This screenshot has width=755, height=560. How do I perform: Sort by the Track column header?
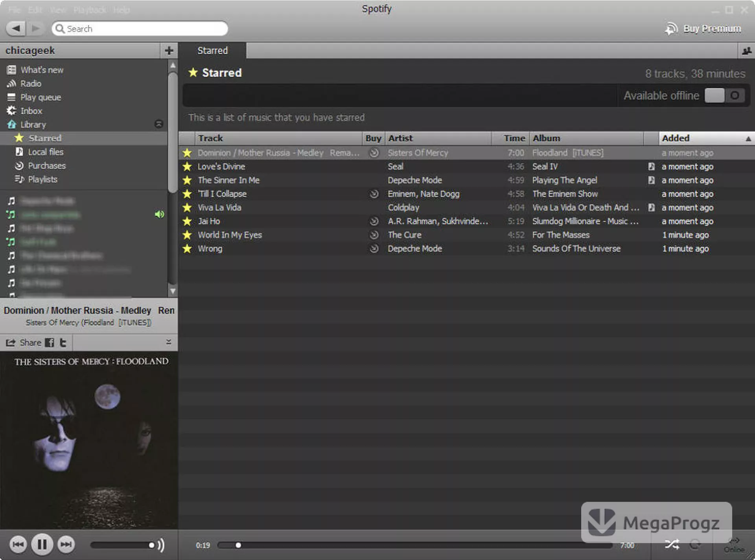tap(278, 138)
